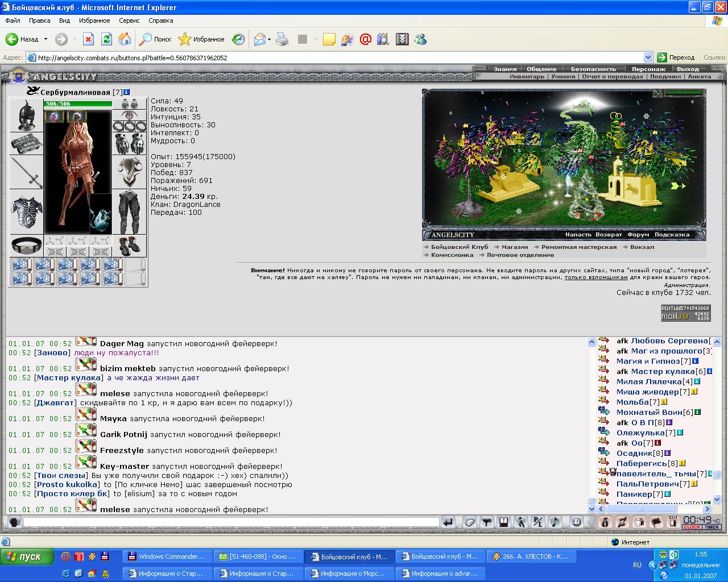Click the mail.ru rating counter banner
Viewport: 728px width, 582px height.
[685, 313]
